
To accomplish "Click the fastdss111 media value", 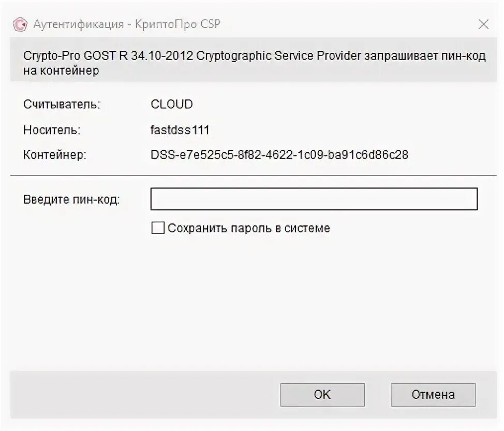I will [x=180, y=130].
